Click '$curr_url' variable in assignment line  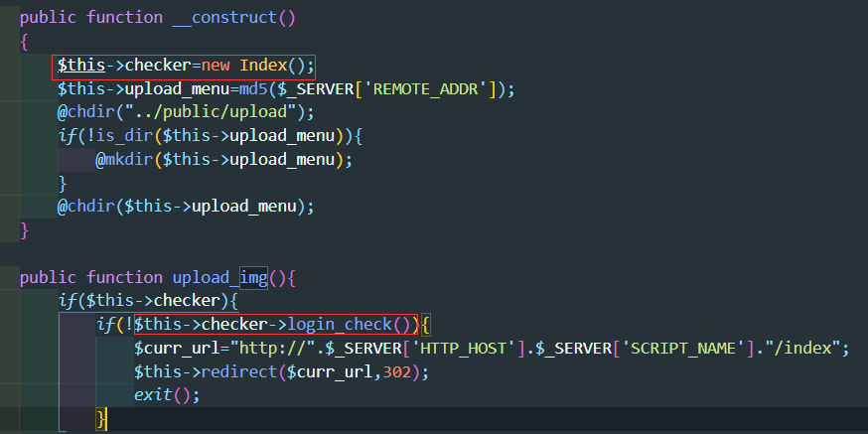[x=177, y=349]
